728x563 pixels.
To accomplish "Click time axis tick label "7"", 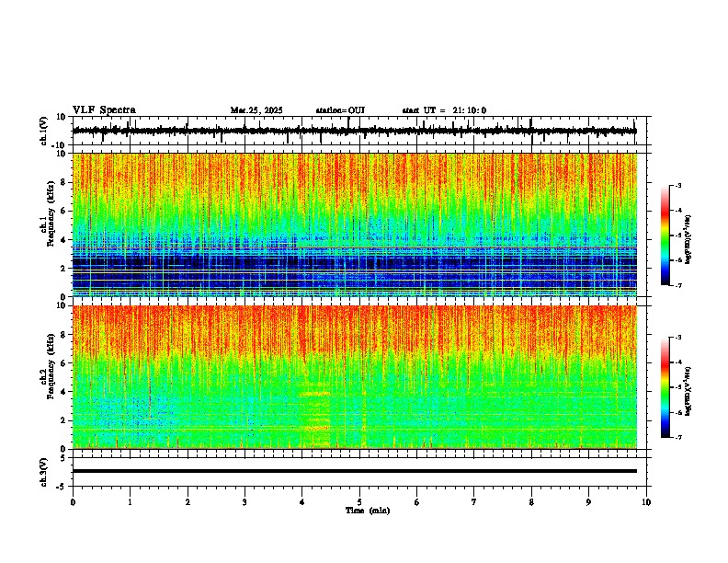I will click(x=474, y=502).
